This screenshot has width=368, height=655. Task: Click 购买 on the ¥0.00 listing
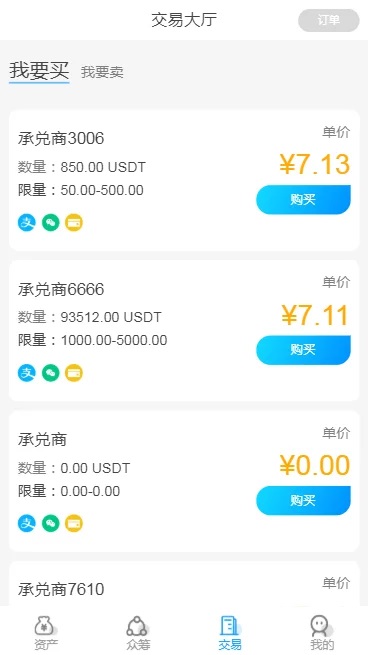click(x=303, y=500)
